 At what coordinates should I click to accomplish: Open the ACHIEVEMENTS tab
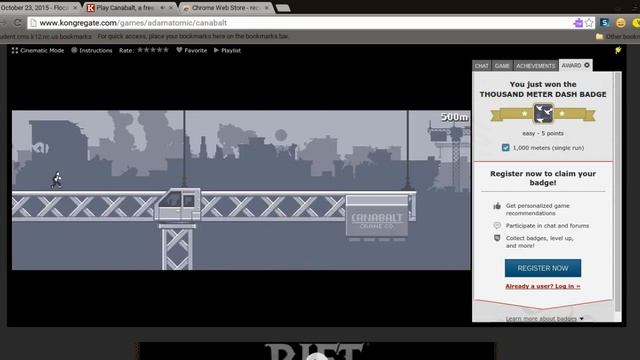point(536,66)
